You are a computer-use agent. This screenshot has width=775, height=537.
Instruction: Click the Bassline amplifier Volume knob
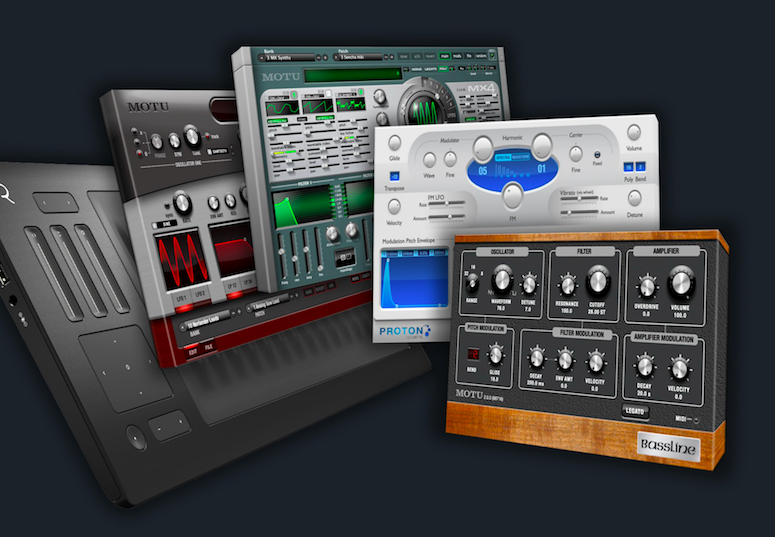681,282
